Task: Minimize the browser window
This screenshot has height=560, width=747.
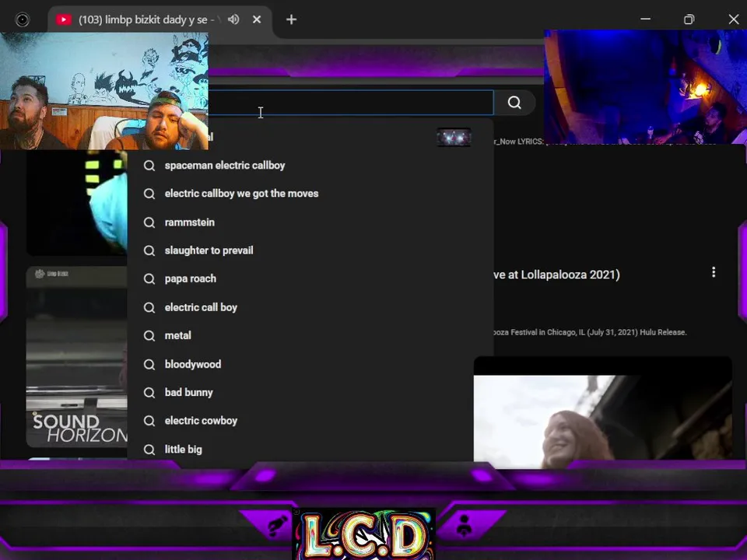Action: [x=646, y=19]
